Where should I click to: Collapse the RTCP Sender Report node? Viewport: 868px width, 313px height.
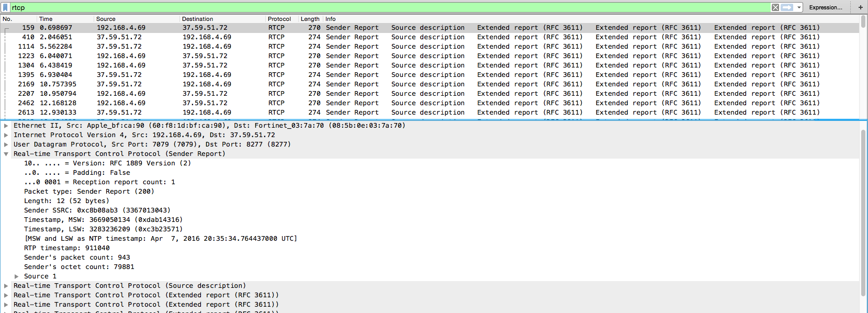coord(6,154)
